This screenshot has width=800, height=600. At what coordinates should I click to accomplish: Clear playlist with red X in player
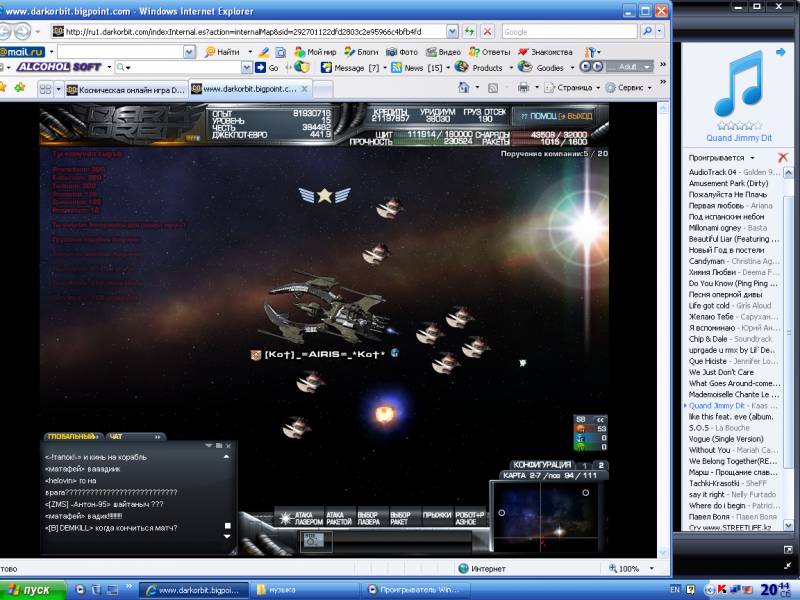pyautogui.click(x=782, y=157)
